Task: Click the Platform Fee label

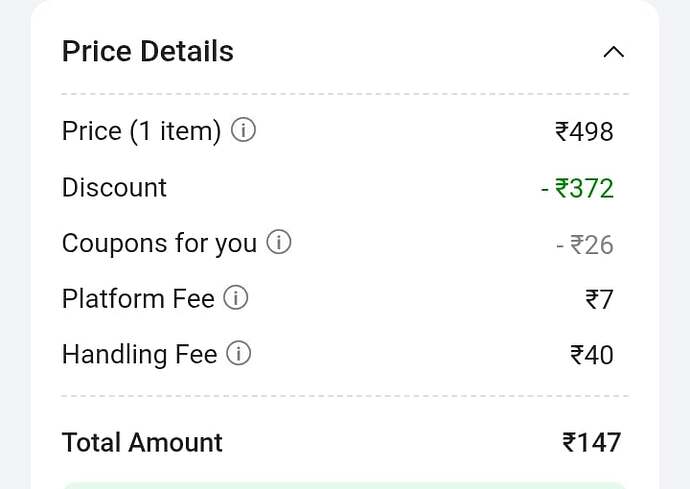Action: pos(138,298)
